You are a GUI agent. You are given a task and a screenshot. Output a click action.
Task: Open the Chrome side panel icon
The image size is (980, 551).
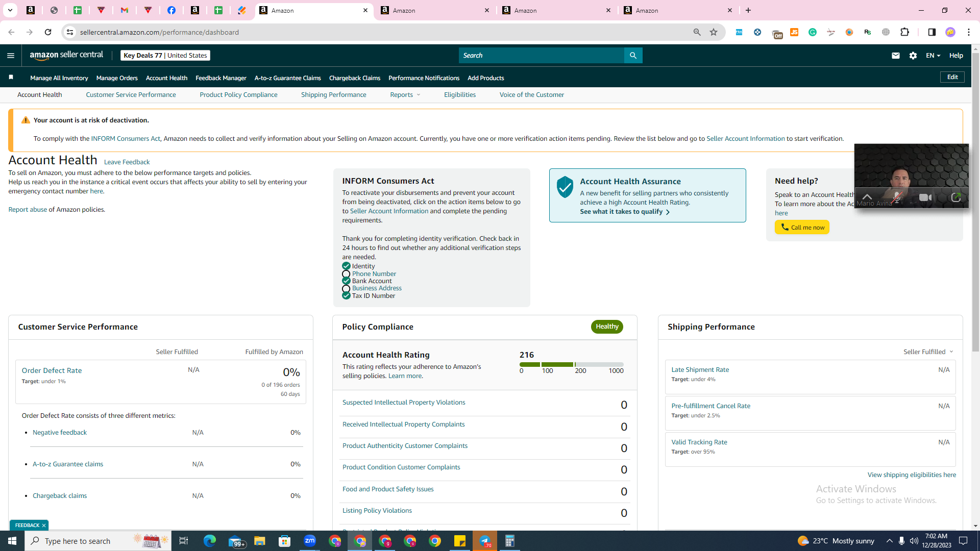click(x=932, y=32)
